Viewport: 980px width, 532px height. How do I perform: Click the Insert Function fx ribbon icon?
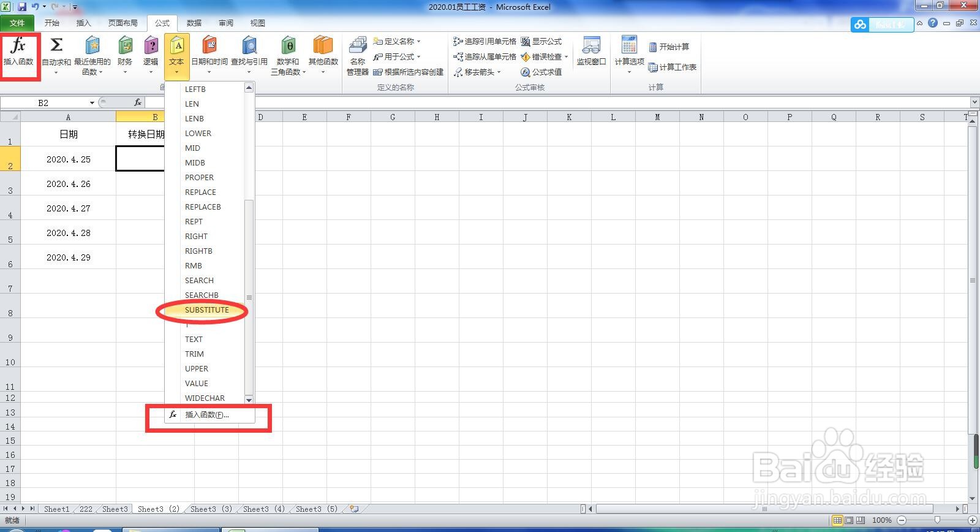18,52
